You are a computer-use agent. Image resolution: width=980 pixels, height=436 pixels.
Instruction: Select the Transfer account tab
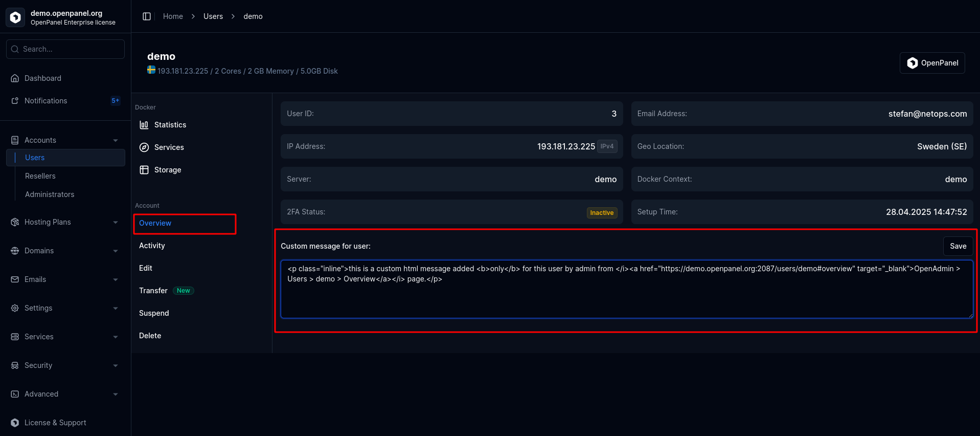153,291
